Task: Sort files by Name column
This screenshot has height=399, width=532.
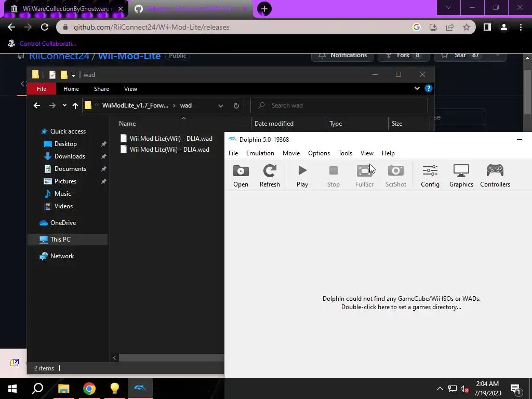Action: (127, 124)
